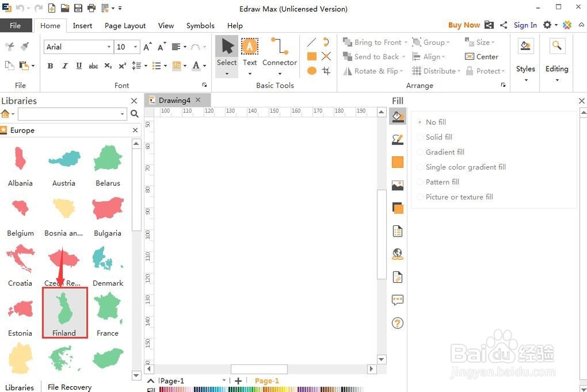Close the Drawing4 document tab
Screen dimensions: 587x392
198,100
